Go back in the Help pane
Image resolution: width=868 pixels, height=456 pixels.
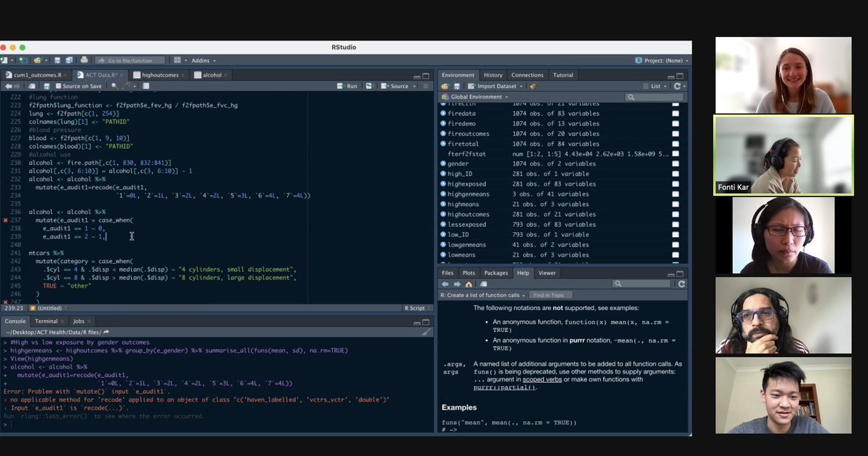tap(445, 284)
